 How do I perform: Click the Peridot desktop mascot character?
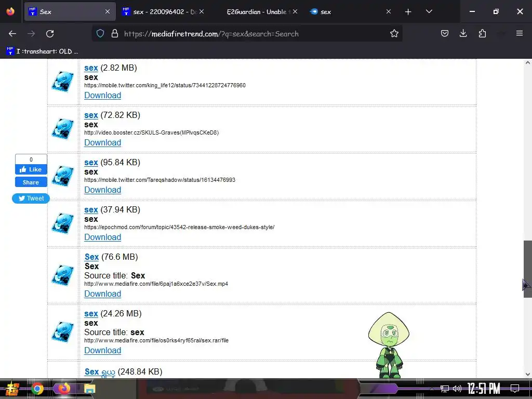(389, 345)
